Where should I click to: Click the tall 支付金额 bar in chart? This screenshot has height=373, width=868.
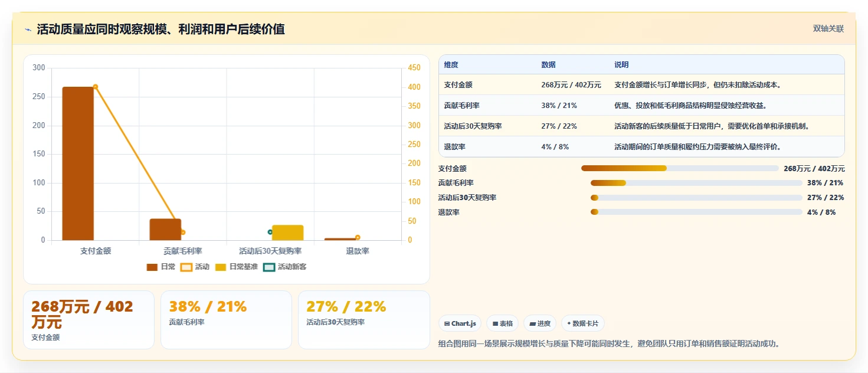pyautogui.click(x=78, y=163)
